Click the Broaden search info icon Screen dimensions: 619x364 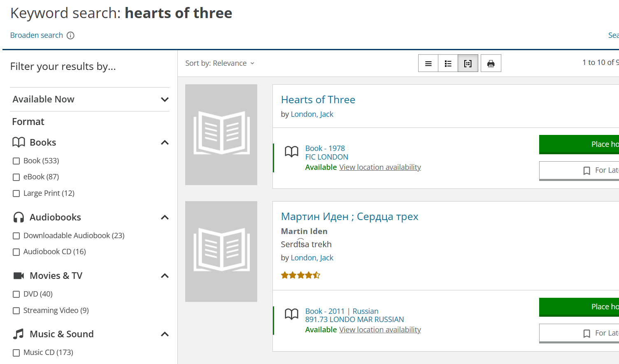pos(71,35)
